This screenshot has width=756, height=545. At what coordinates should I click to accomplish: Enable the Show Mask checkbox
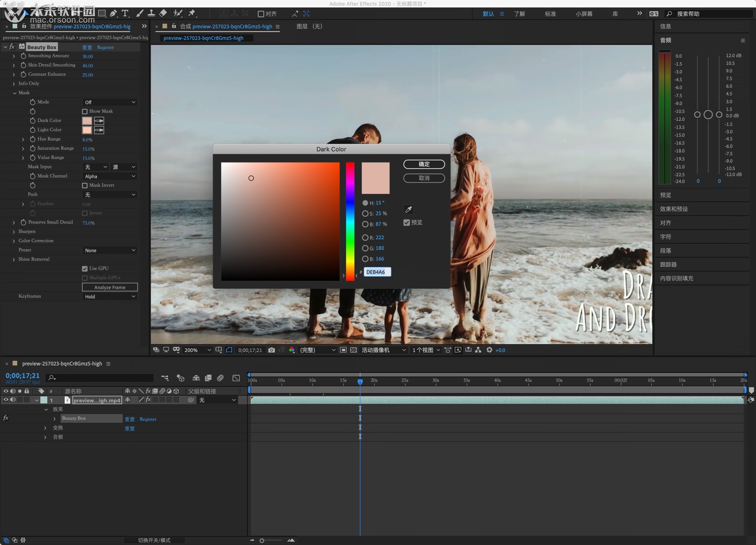point(85,111)
